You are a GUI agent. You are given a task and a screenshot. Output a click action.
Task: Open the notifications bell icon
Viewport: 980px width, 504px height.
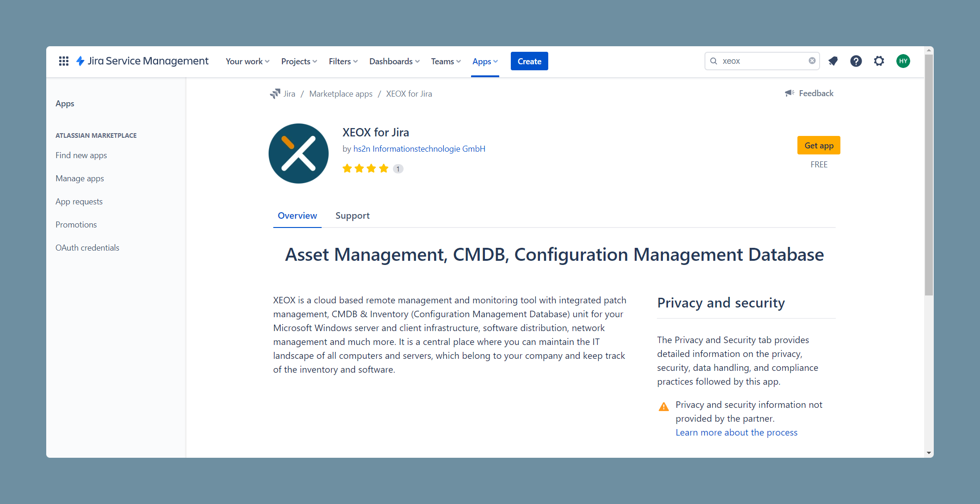pos(833,61)
